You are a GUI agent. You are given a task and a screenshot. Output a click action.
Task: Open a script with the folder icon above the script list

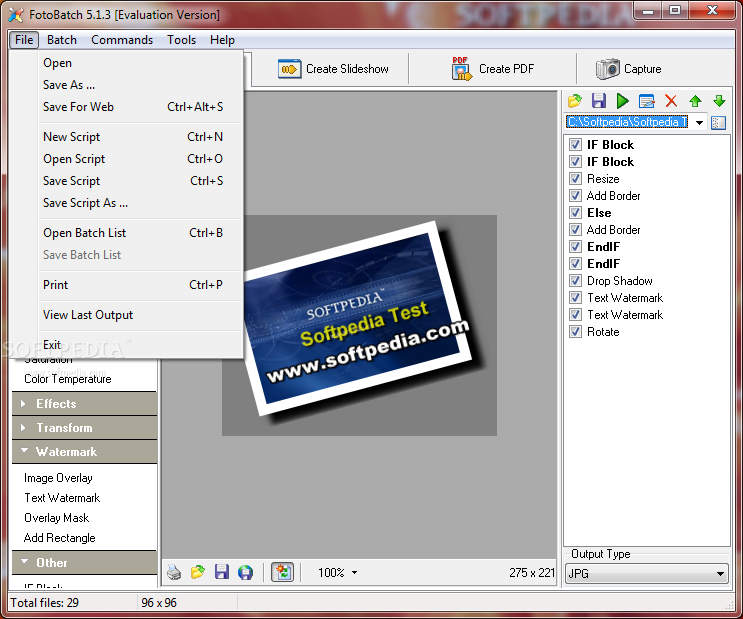574,101
